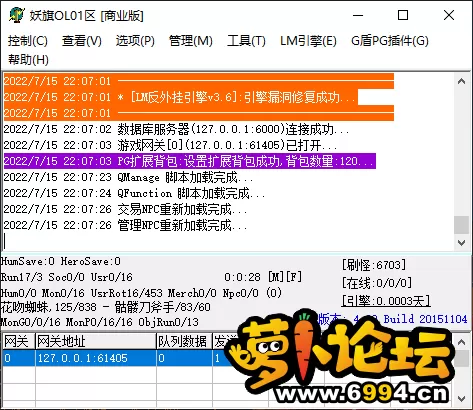Viewport: 473px width, 410px height.
Task: Click the HumSave:0 HeroSave:0 status text
Action: tap(60, 261)
